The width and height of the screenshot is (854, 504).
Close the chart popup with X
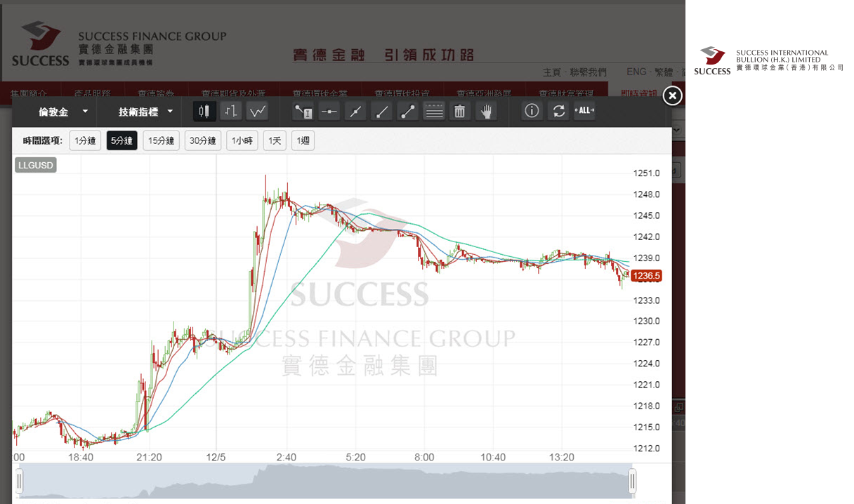click(x=673, y=96)
